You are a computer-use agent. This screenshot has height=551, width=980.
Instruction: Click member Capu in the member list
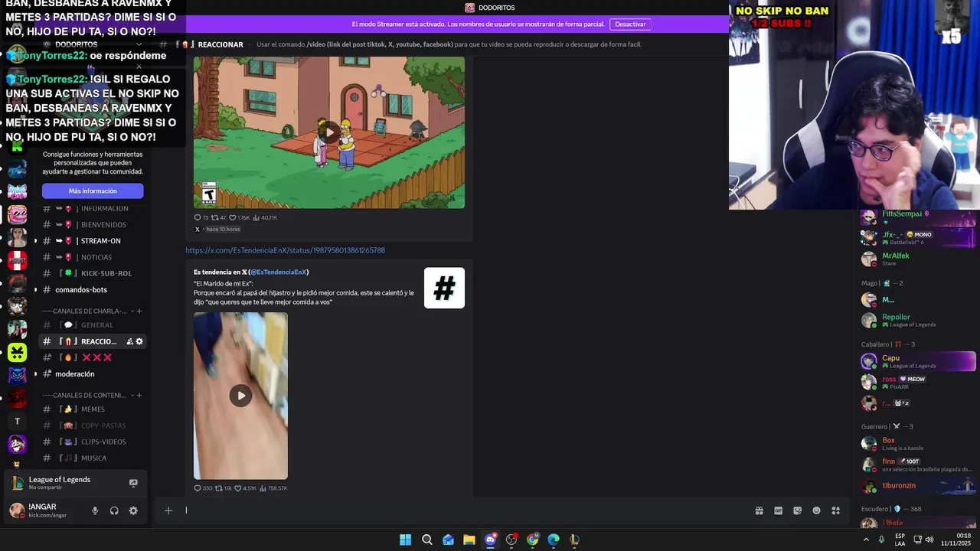918,361
